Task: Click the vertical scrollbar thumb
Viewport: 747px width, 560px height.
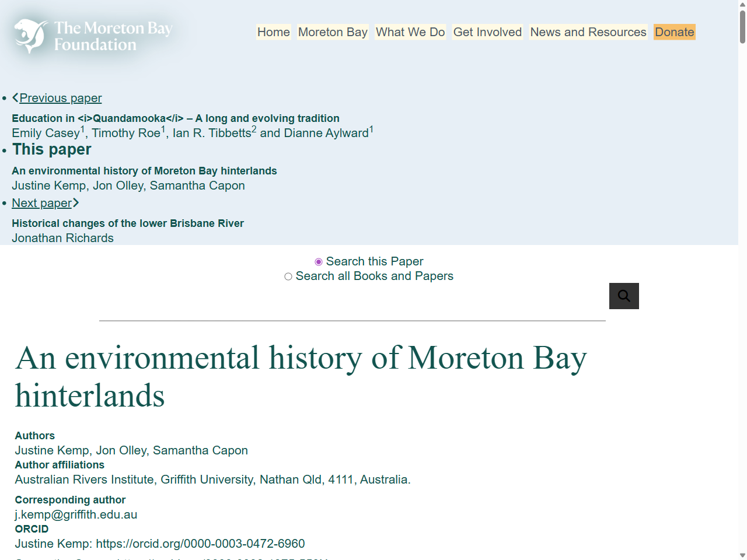Action: (742, 26)
